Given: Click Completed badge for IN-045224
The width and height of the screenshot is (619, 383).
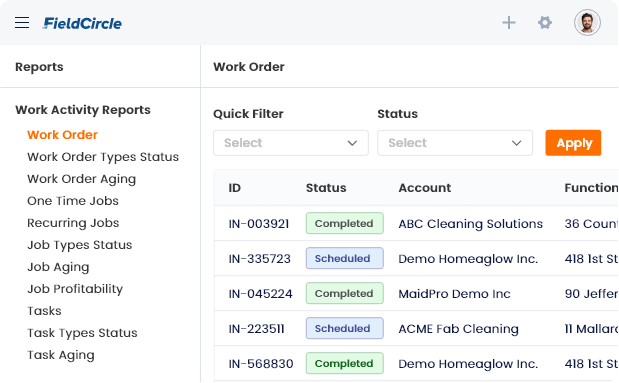Looking at the screenshot, I should pyautogui.click(x=345, y=293).
